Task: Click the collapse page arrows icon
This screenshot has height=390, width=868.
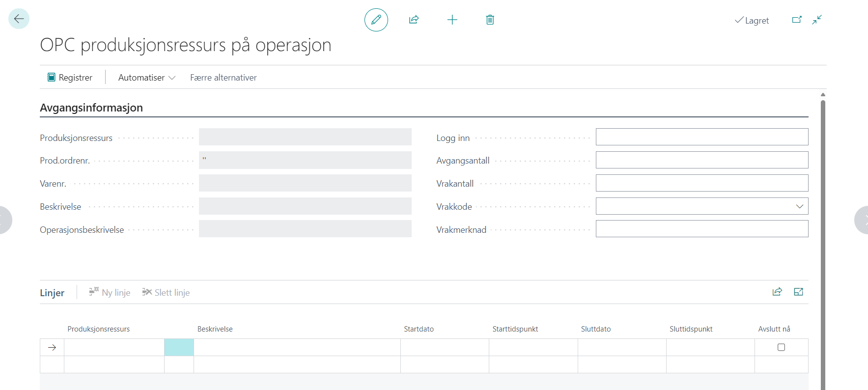Action: [x=816, y=20]
